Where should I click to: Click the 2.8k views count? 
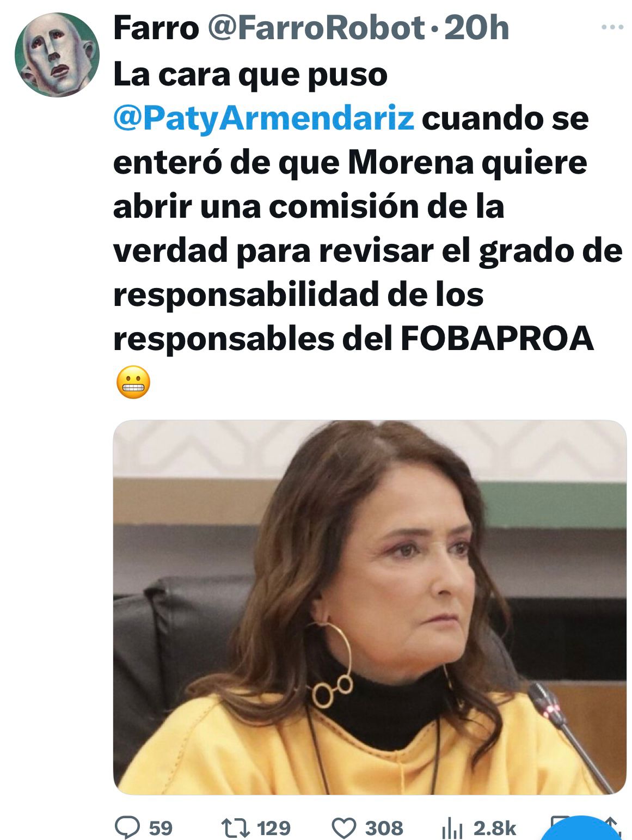tap(494, 828)
